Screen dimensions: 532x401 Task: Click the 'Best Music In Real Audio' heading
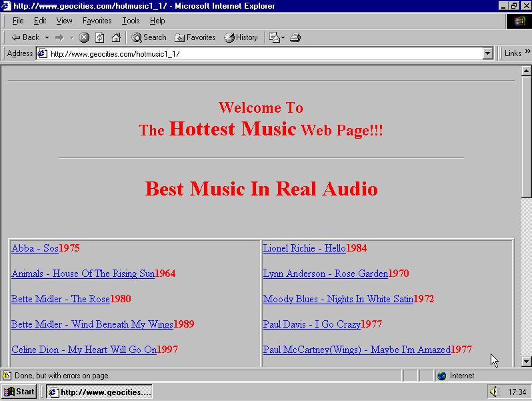(261, 189)
